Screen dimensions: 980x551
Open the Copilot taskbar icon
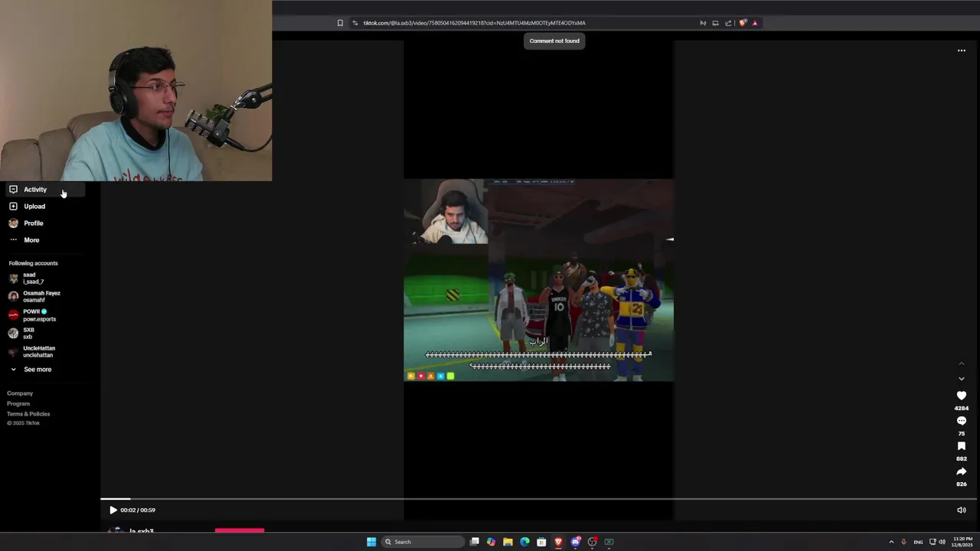tap(491, 542)
